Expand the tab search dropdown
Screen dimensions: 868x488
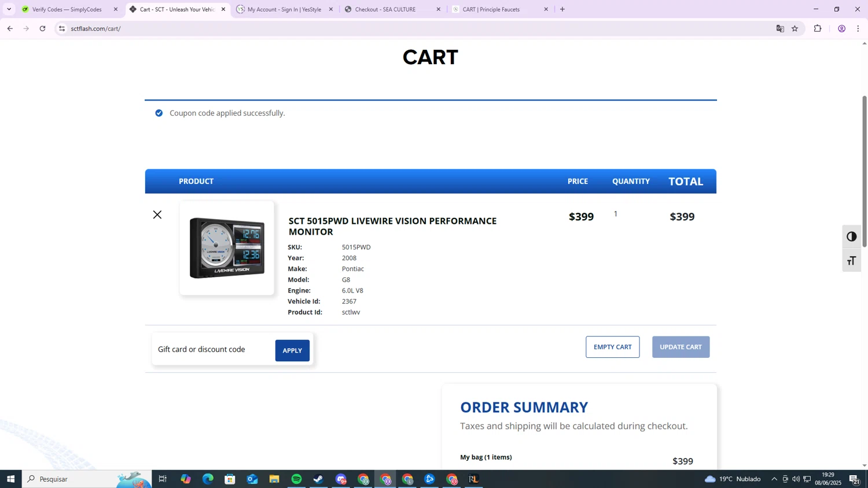(9, 9)
